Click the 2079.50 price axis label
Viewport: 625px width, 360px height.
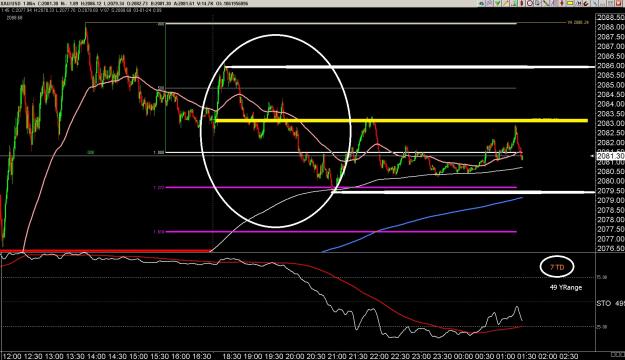point(610,191)
